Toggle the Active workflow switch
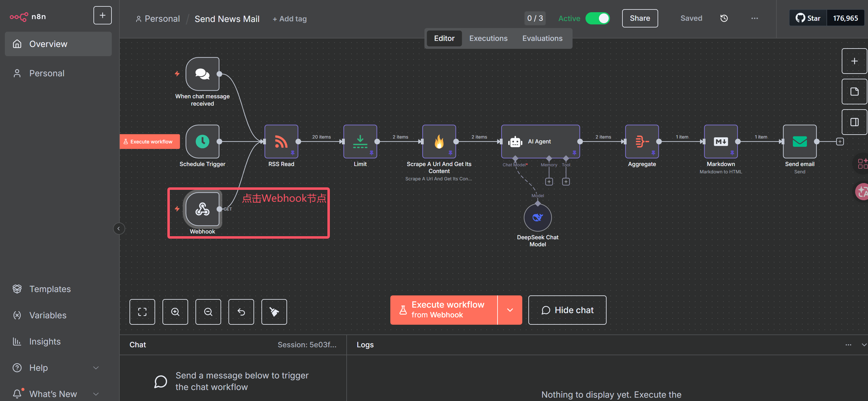 [597, 19]
